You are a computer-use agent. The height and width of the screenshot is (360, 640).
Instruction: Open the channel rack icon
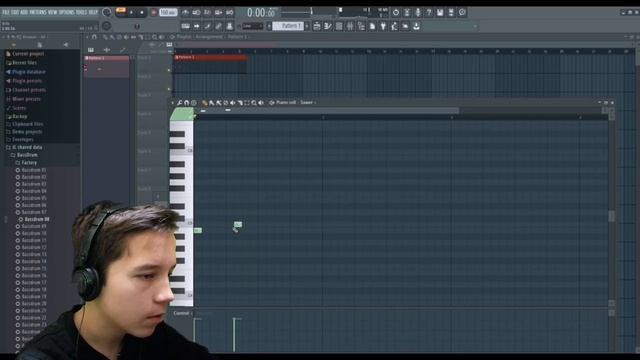pyautogui.click(x=339, y=26)
